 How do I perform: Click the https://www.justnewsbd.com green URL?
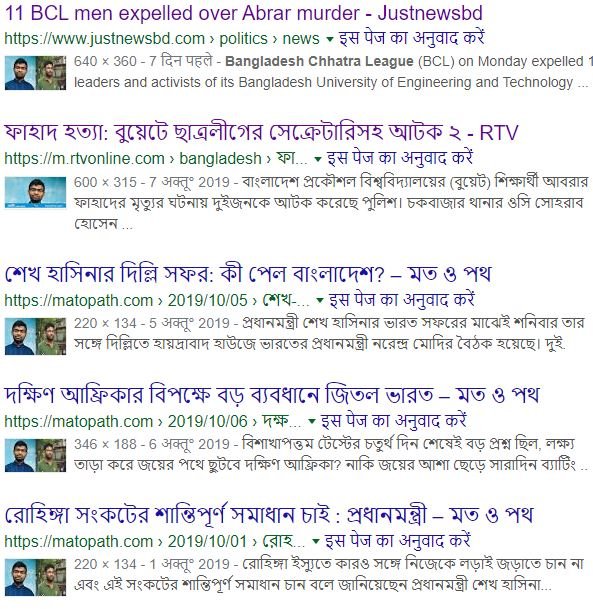pyautogui.click(x=104, y=39)
